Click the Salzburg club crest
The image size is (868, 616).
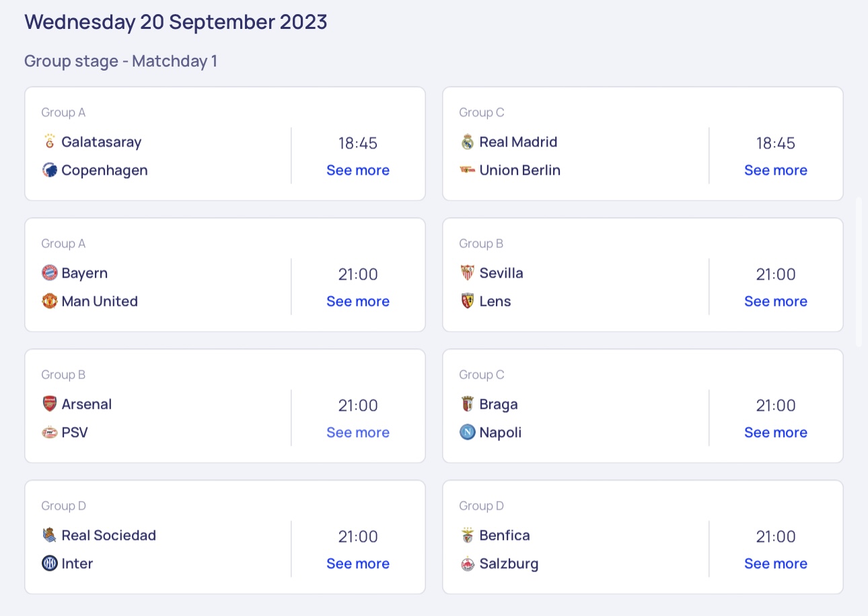point(468,564)
